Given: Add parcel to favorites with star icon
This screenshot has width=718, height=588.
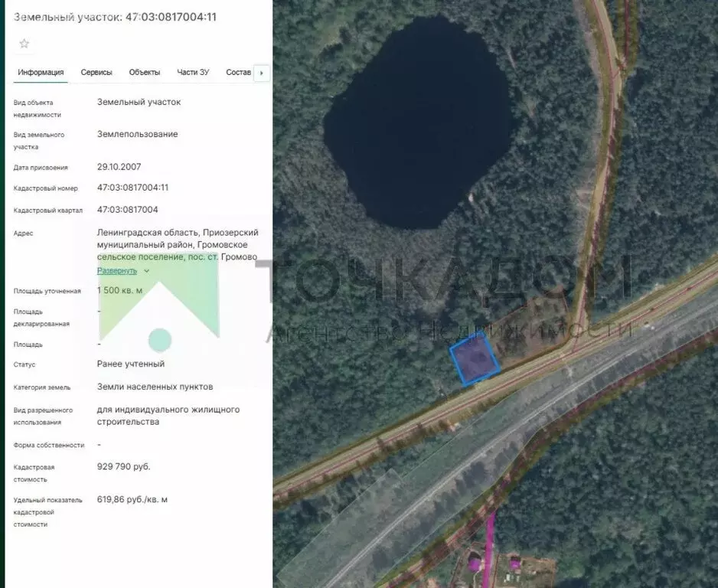Looking at the screenshot, I should click(24, 44).
